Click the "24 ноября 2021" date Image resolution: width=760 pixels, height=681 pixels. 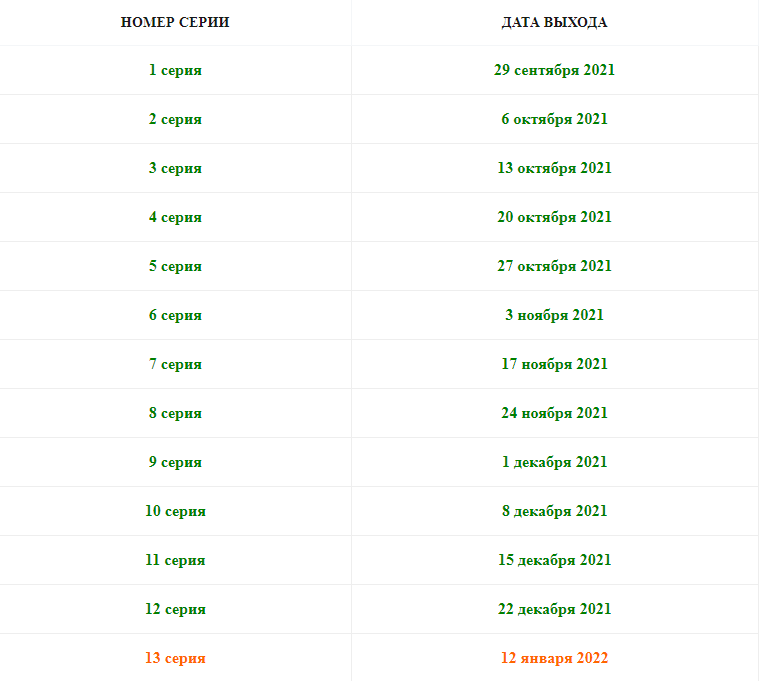pos(554,413)
